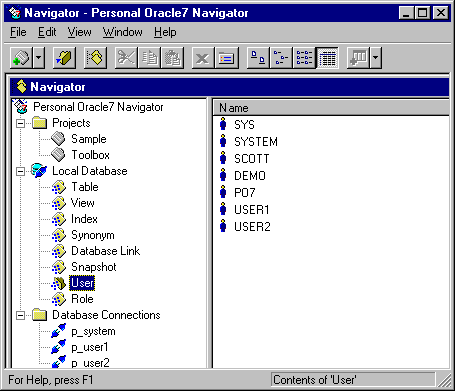Screen dimensions: 455x391
Task: Minimize the Navigator window
Action: [x=406, y=13]
